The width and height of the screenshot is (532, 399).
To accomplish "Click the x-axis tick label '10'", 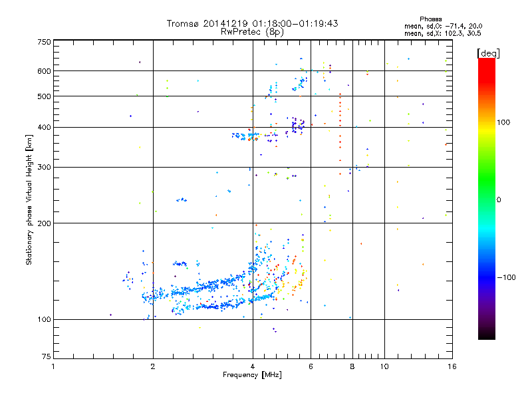I will 384,366.
